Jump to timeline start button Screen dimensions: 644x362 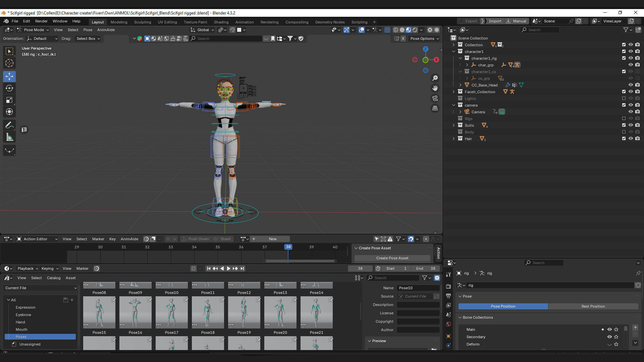click(209, 268)
